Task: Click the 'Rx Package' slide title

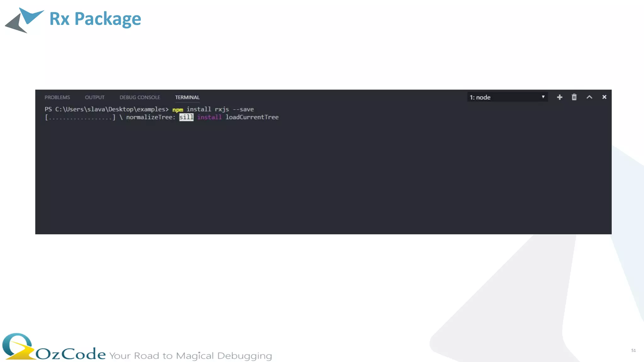Action: click(x=95, y=19)
